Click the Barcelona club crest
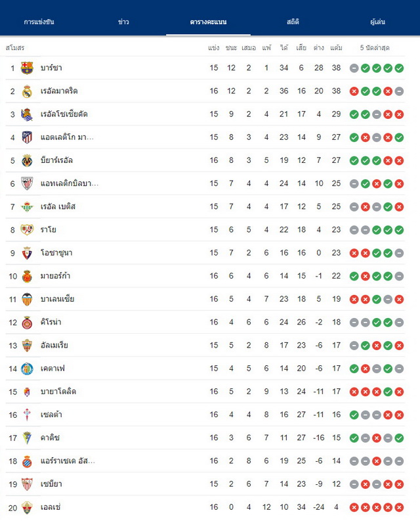 click(27, 68)
